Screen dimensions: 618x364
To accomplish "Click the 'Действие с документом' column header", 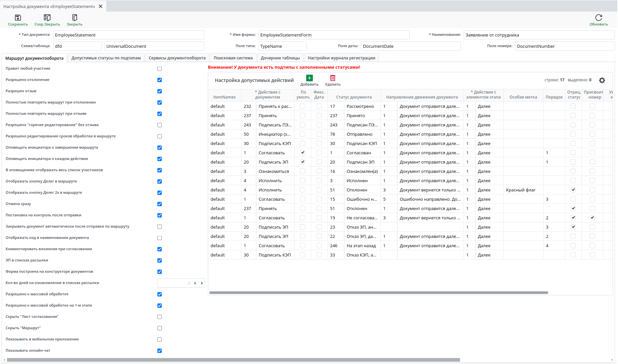I will (267, 95).
